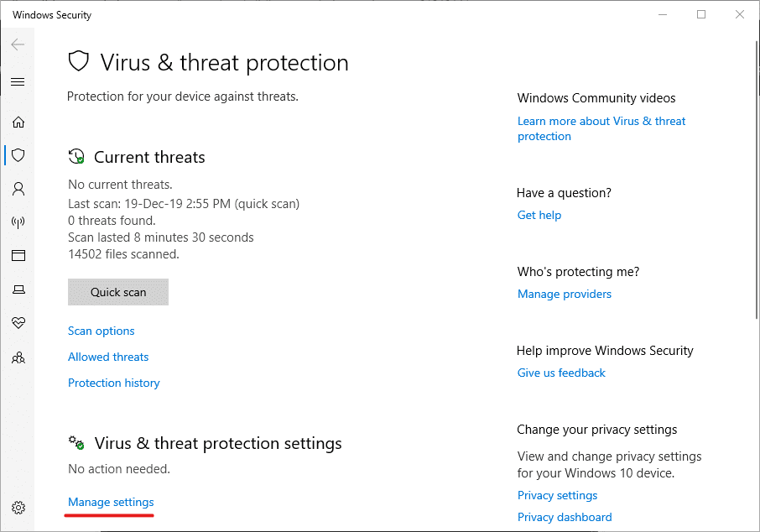Viewport: 760px width, 532px height.
Task: Start a Quick scan
Action: pos(118,292)
